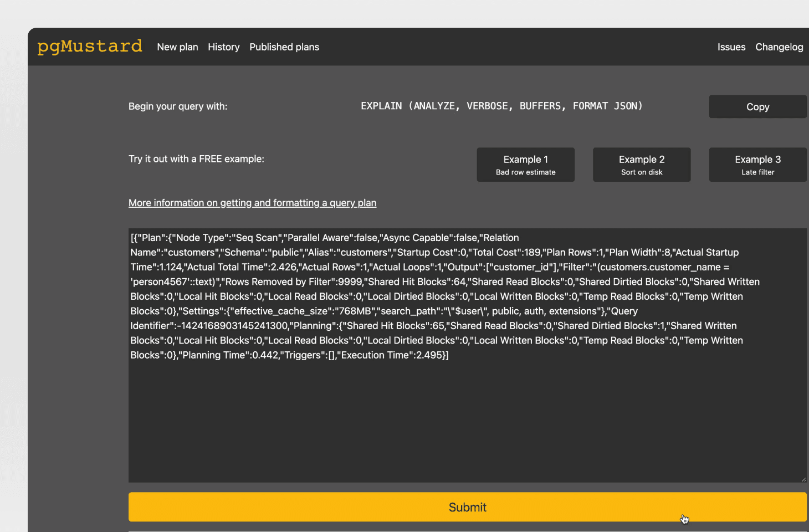Load Example 1 Bad row estimate

pyautogui.click(x=525, y=165)
